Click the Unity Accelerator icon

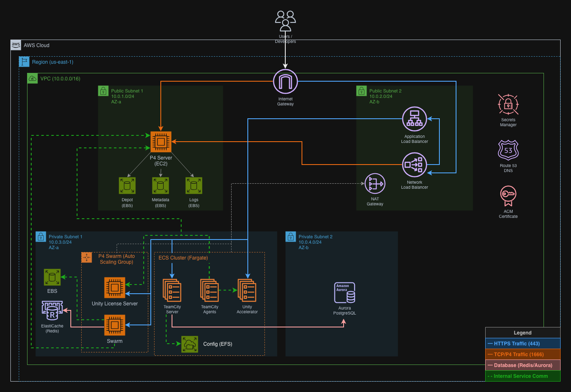click(x=247, y=290)
